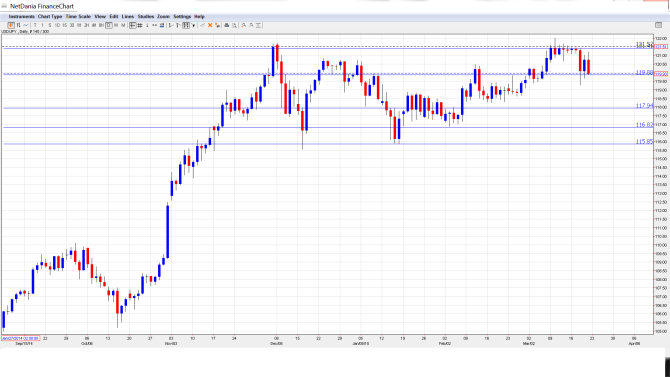Select the tick (T) time scale

tap(35, 25)
